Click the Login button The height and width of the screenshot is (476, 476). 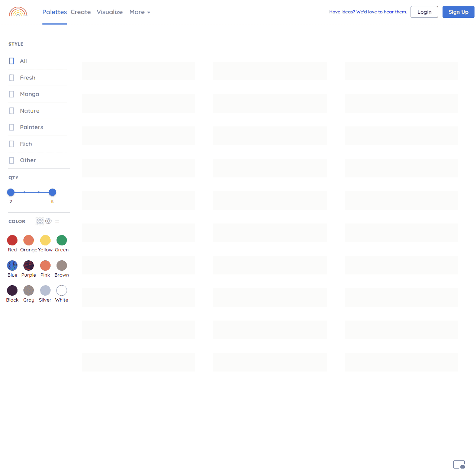pyautogui.click(x=424, y=12)
